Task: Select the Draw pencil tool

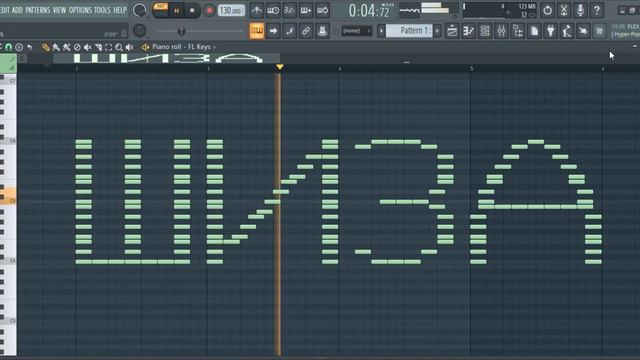Action: click(x=45, y=47)
